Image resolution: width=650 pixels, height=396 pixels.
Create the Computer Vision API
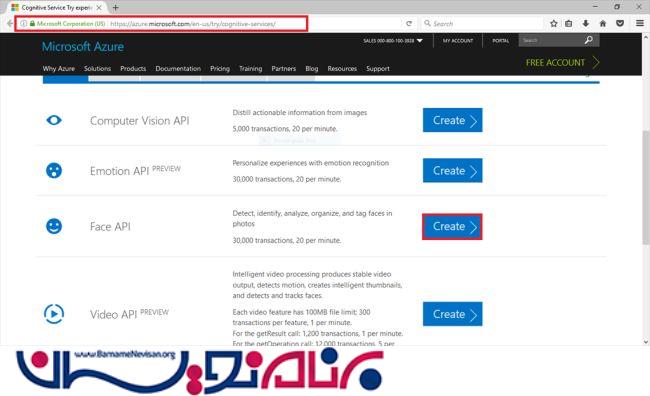[x=453, y=120]
